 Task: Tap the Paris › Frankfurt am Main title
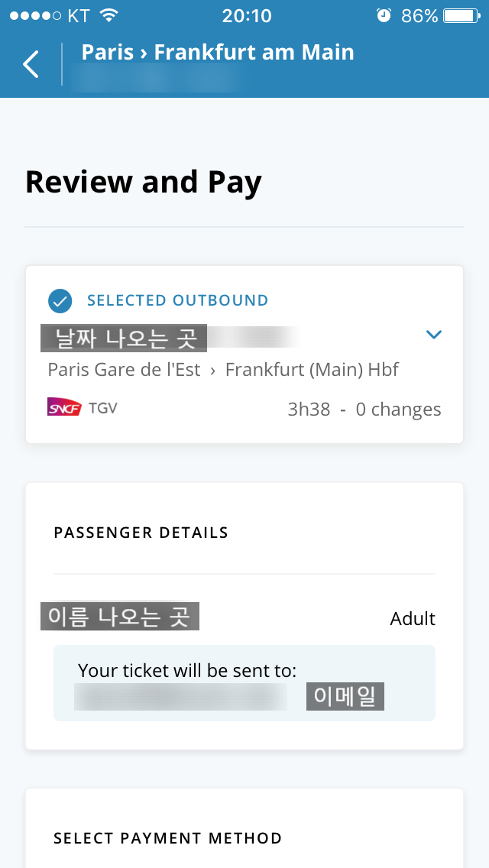pos(218,52)
